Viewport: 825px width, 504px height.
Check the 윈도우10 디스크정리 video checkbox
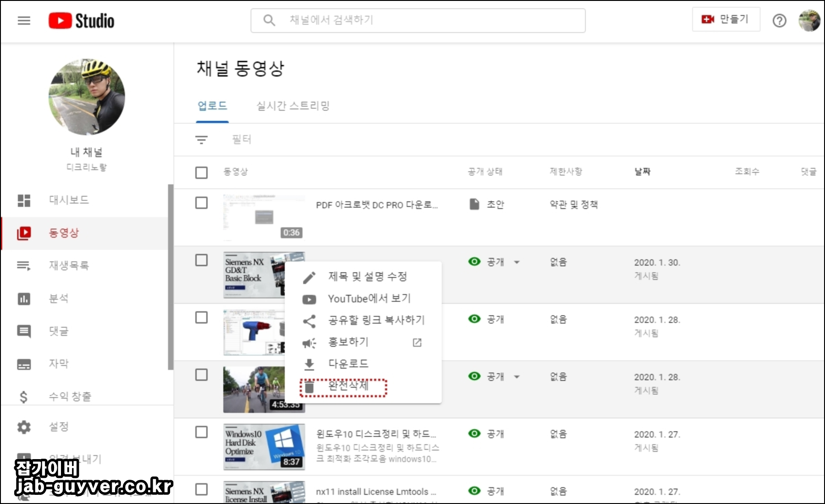tap(201, 432)
